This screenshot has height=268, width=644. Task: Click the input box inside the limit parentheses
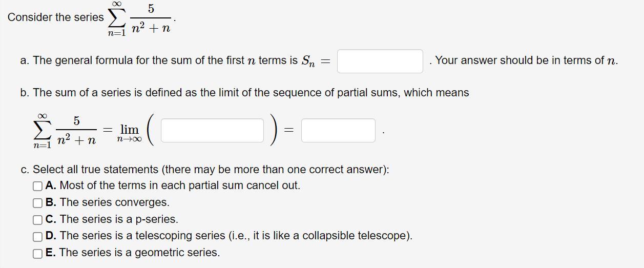(212, 130)
